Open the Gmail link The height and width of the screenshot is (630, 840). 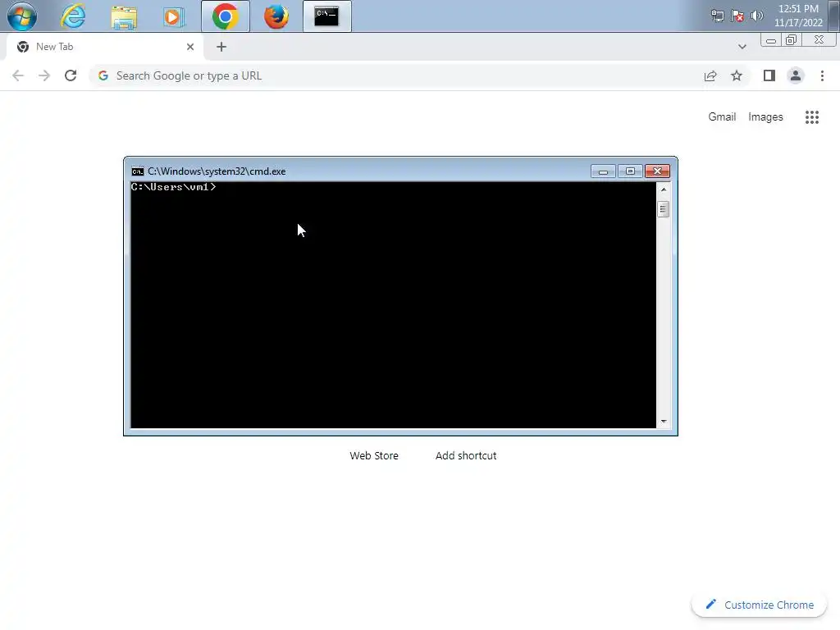click(722, 116)
